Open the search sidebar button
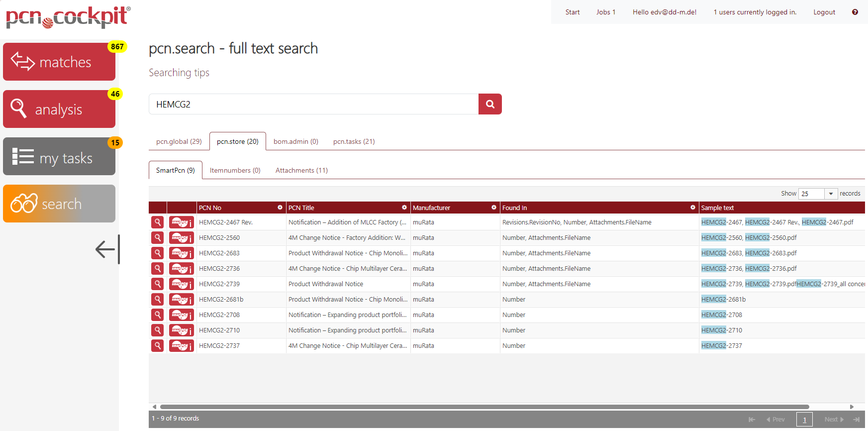The image size is (868, 431). (x=59, y=204)
